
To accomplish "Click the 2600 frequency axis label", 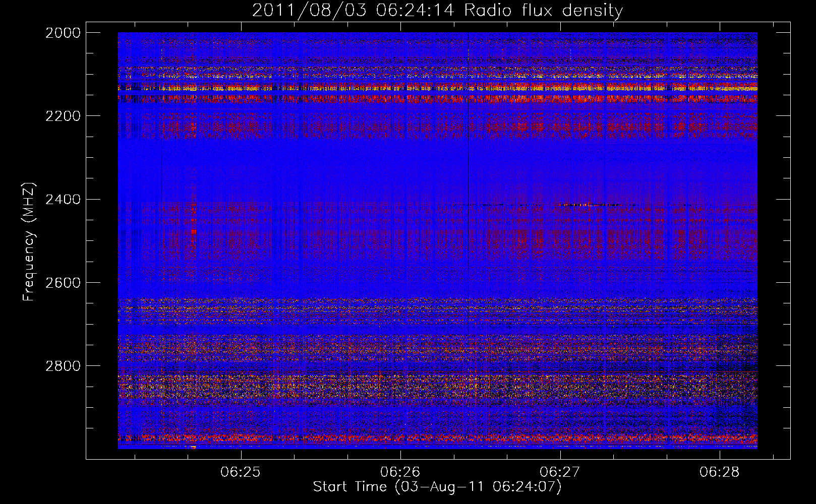I will pyautogui.click(x=63, y=282).
